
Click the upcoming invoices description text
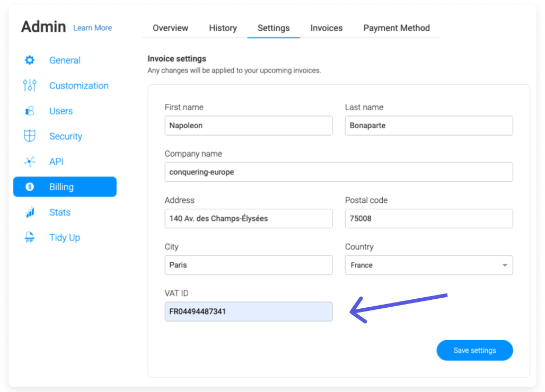point(234,70)
